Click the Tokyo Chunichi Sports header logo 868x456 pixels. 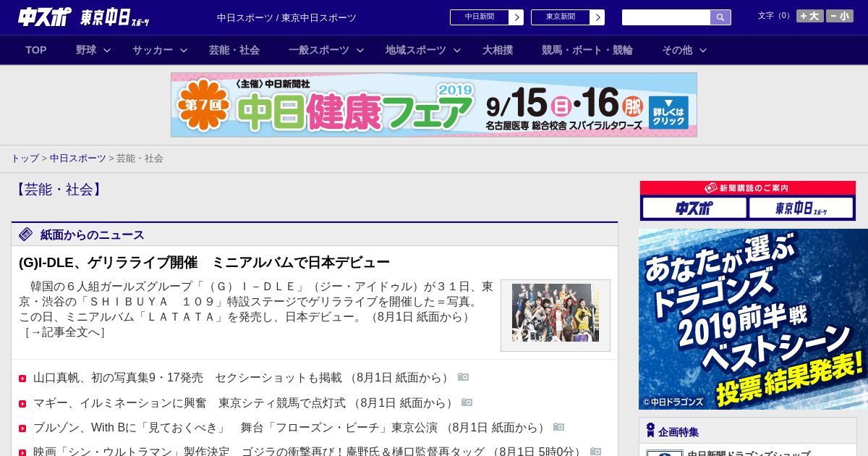(x=114, y=17)
